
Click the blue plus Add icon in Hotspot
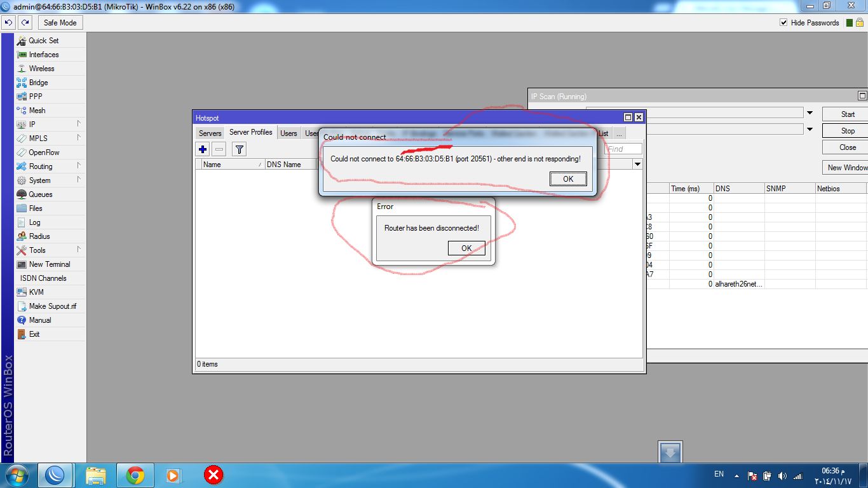pos(203,149)
